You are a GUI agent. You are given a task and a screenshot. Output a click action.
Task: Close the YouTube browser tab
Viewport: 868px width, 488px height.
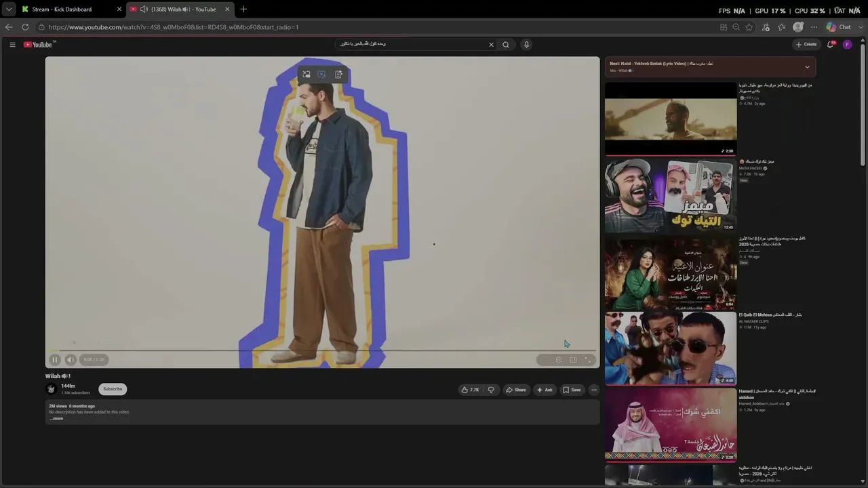[x=227, y=9]
